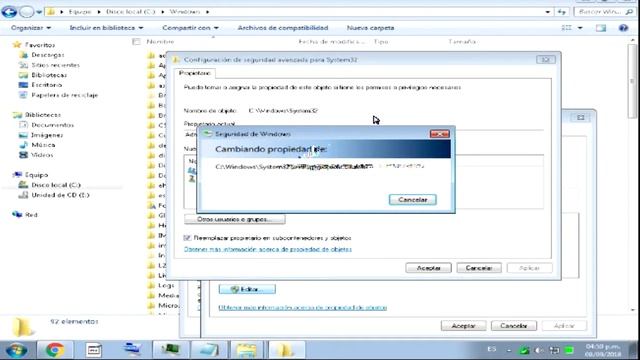
Task: Sort by the Tipo column header
Action: tap(381, 42)
